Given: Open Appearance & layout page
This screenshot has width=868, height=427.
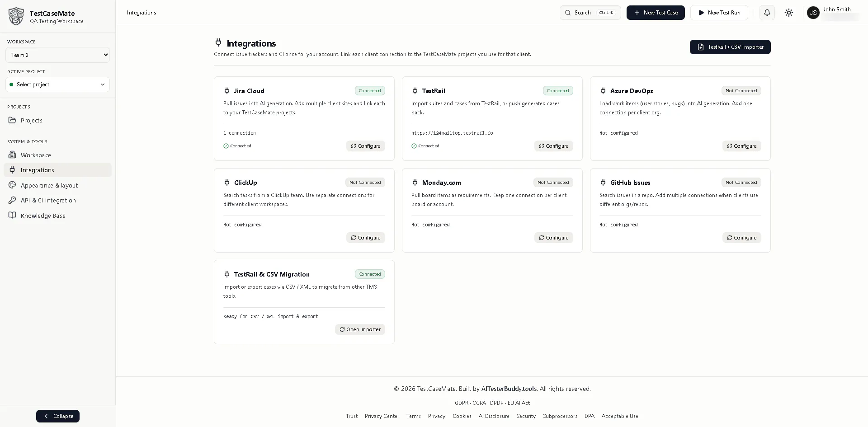Looking at the screenshot, I should [57, 185].
